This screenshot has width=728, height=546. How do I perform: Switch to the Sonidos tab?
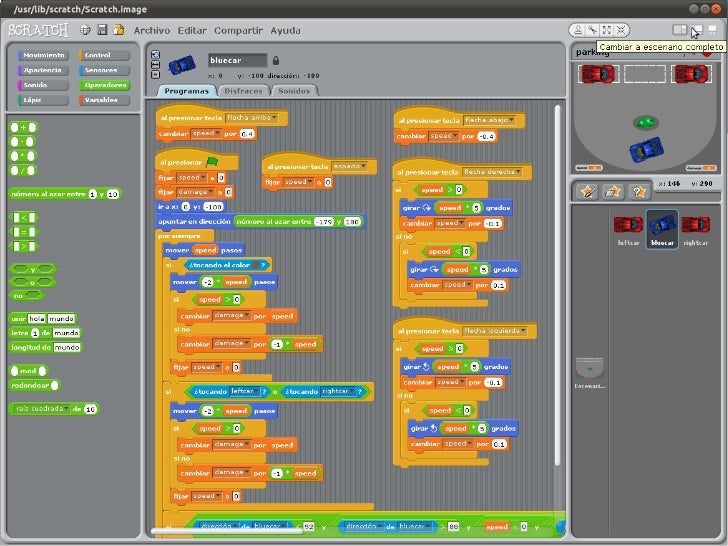(x=294, y=91)
